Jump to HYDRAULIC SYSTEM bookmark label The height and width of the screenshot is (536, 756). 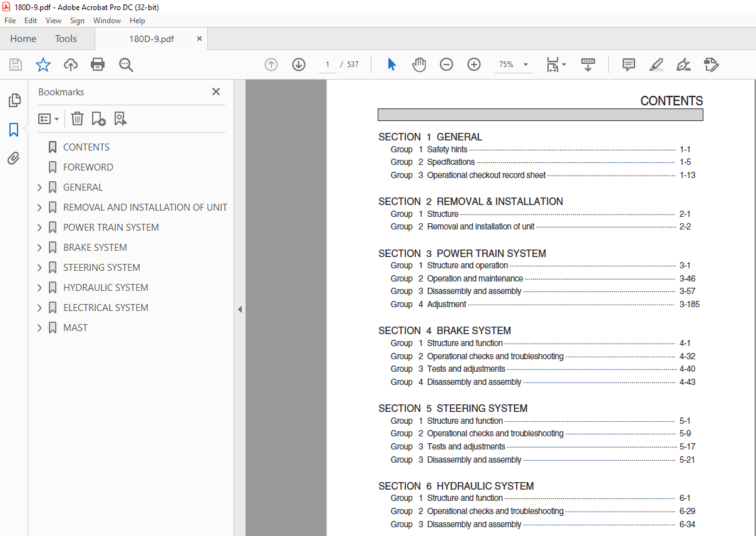(106, 288)
